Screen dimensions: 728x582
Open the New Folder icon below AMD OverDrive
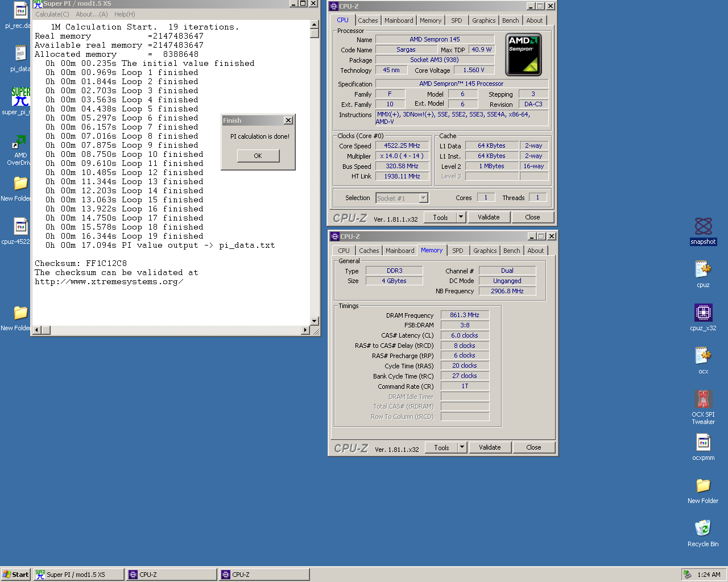tap(20, 184)
